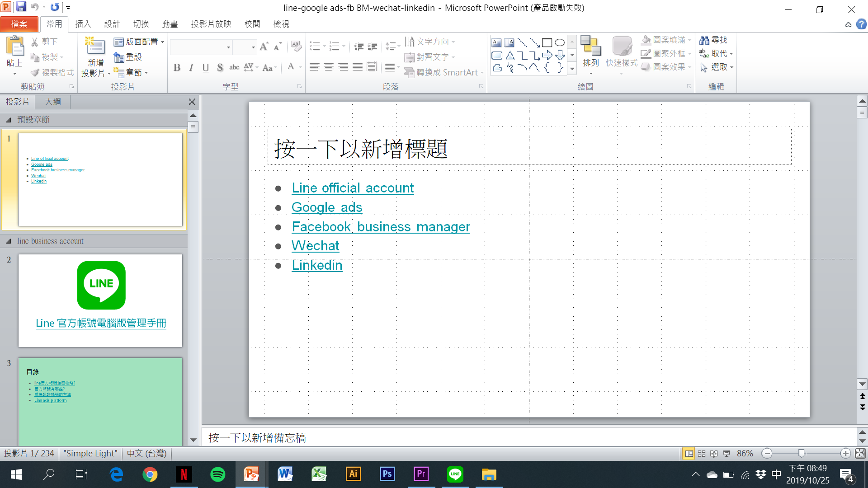Click the zoom slider handle
Screen dimensions: 868x488
tap(801, 453)
